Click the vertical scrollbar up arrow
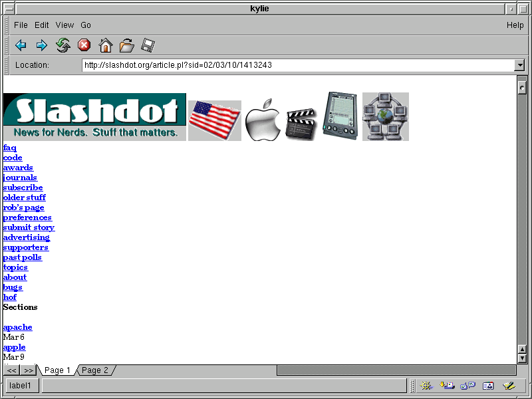Viewport: 532px width, 399px height. 522,349
